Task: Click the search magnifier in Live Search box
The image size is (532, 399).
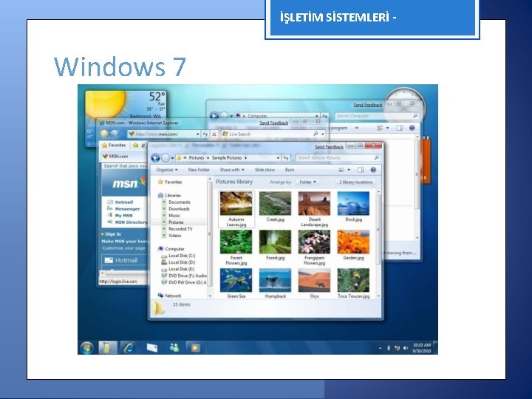Action: pyautogui.click(x=316, y=134)
